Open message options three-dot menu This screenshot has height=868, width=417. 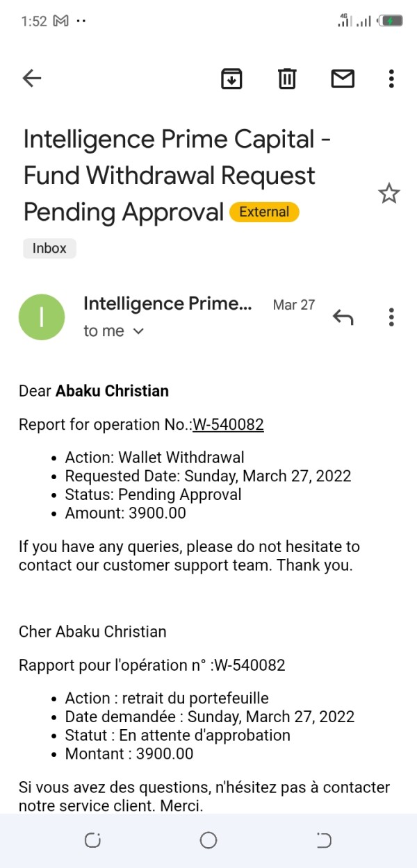[391, 317]
